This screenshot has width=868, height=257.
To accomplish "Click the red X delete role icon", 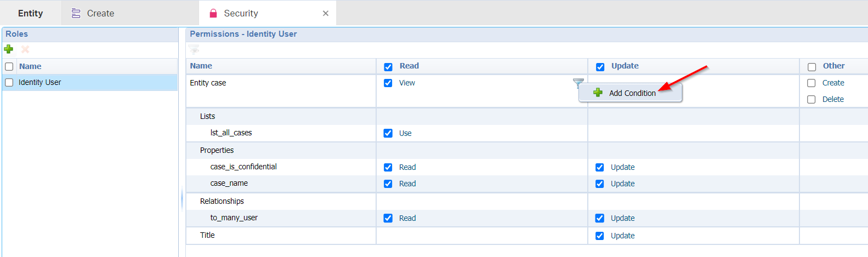I will [25, 49].
